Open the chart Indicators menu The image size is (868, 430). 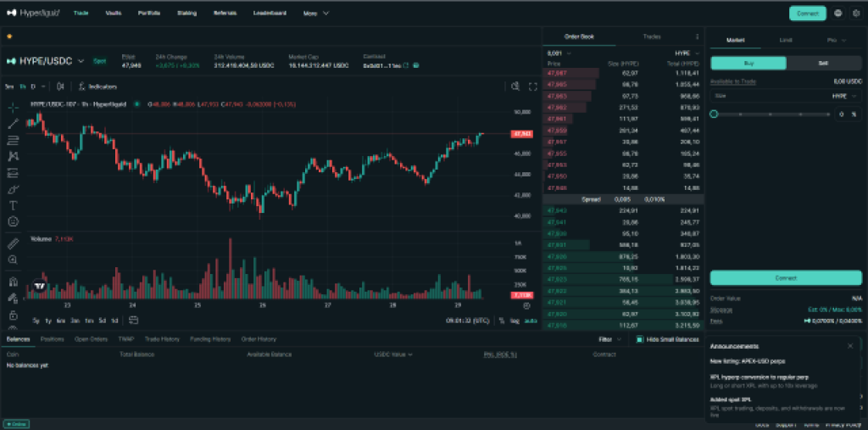click(x=97, y=87)
